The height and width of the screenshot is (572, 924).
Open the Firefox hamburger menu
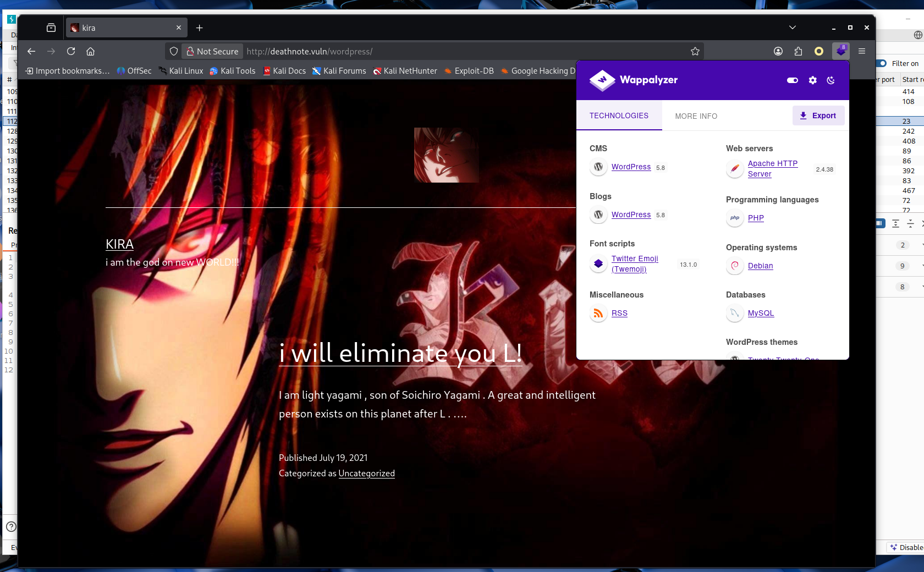[x=862, y=51]
